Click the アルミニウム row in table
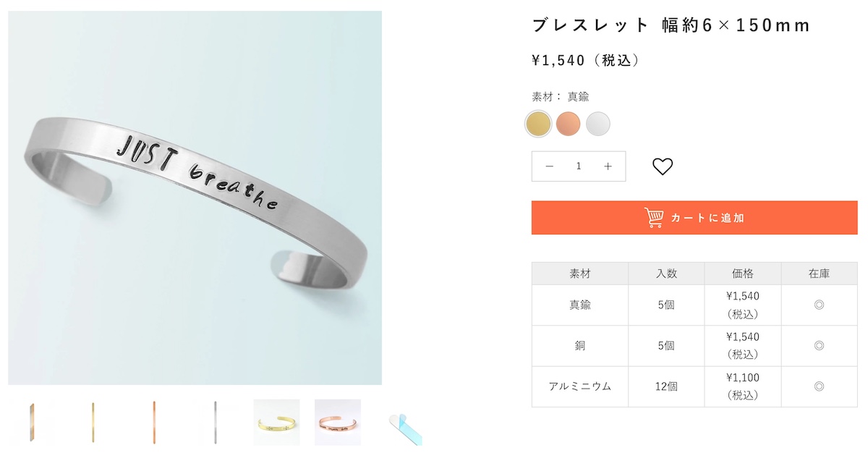Image resolution: width=868 pixels, height=453 pixels. [694, 386]
